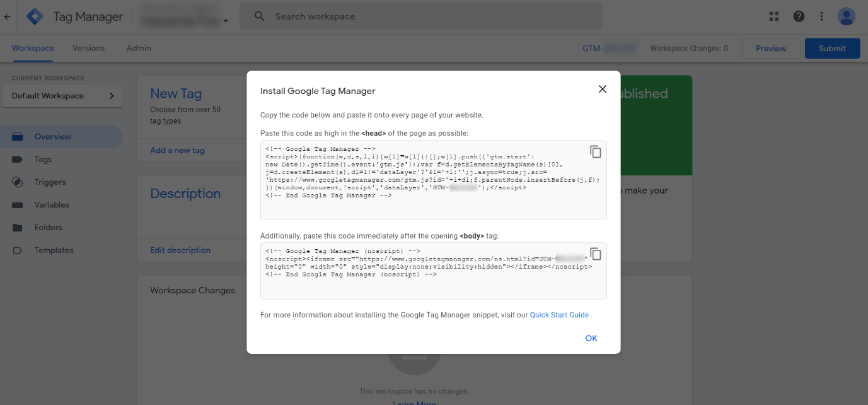Viewport: 868px width, 405px height.
Task: Click the Variables sidebar icon
Action: [x=18, y=205]
